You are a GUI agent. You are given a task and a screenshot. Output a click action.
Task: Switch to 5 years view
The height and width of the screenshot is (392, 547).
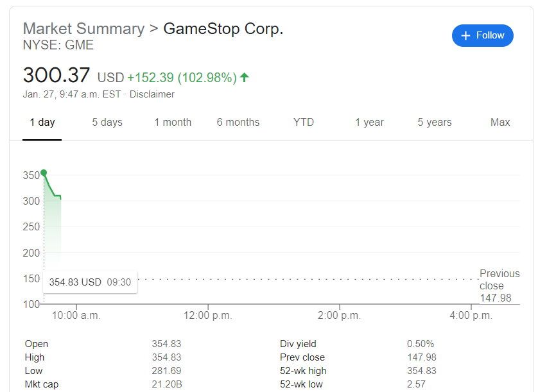coord(435,123)
